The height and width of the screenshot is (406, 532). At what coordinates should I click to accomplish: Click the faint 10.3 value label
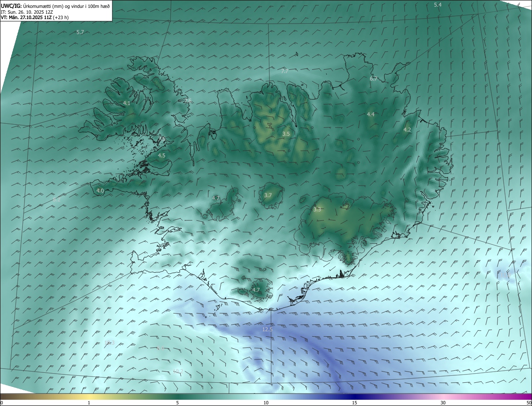coord(109,342)
